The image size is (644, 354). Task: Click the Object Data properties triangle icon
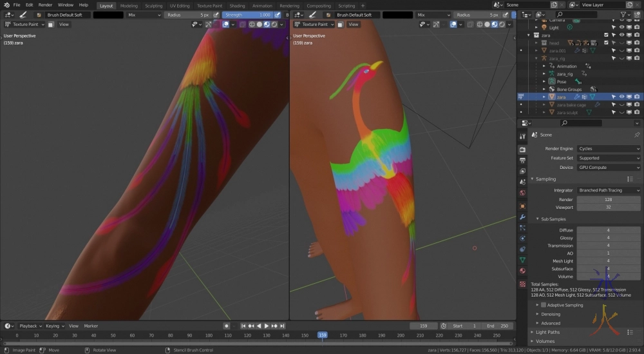[522, 260]
